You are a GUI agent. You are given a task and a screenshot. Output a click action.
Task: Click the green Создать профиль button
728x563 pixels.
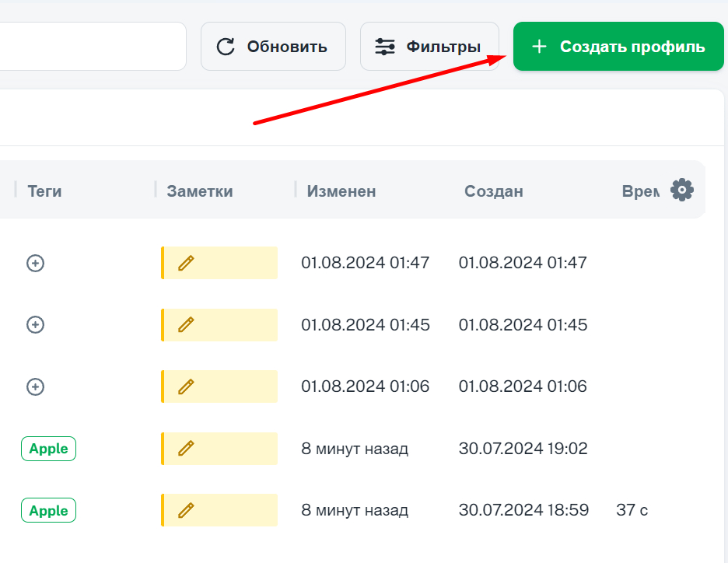pos(618,47)
